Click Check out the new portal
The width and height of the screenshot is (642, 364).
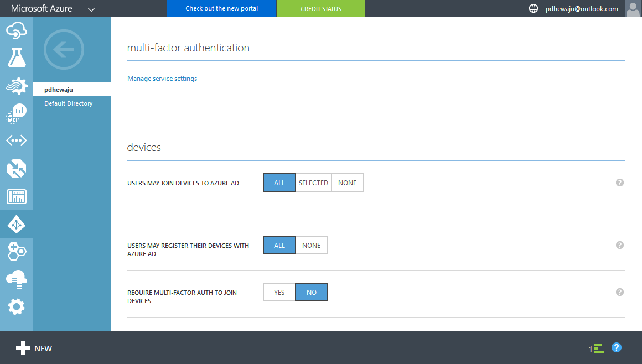[221, 8]
